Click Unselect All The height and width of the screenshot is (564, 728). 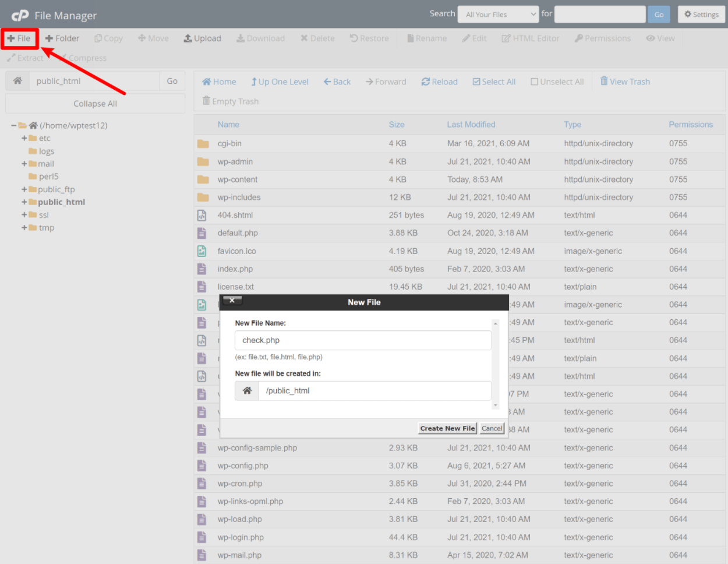click(557, 82)
